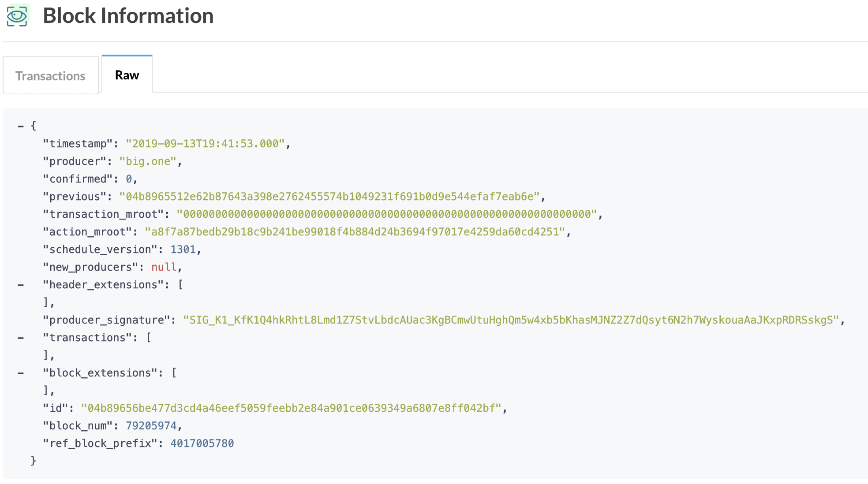The image size is (868, 484).
Task: Click the producer value big.one
Action: coord(148,161)
